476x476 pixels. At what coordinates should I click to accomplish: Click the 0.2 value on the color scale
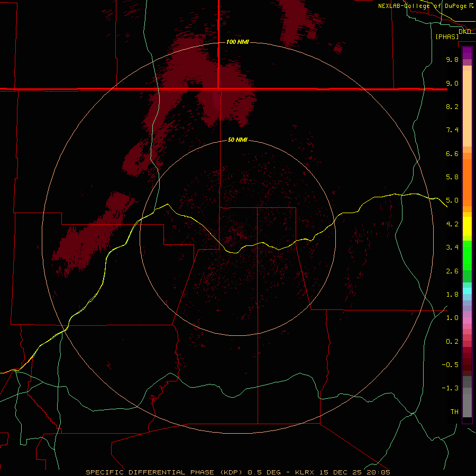click(x=452, y=342)
